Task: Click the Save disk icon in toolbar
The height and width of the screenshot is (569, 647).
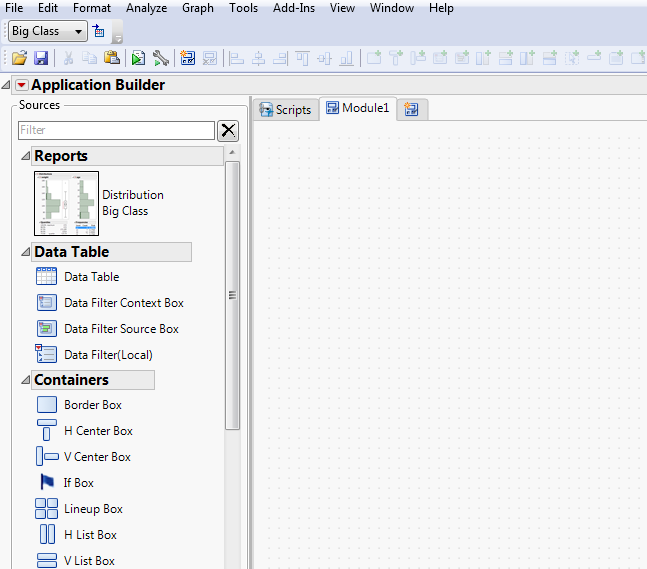Action: point(41,59)
